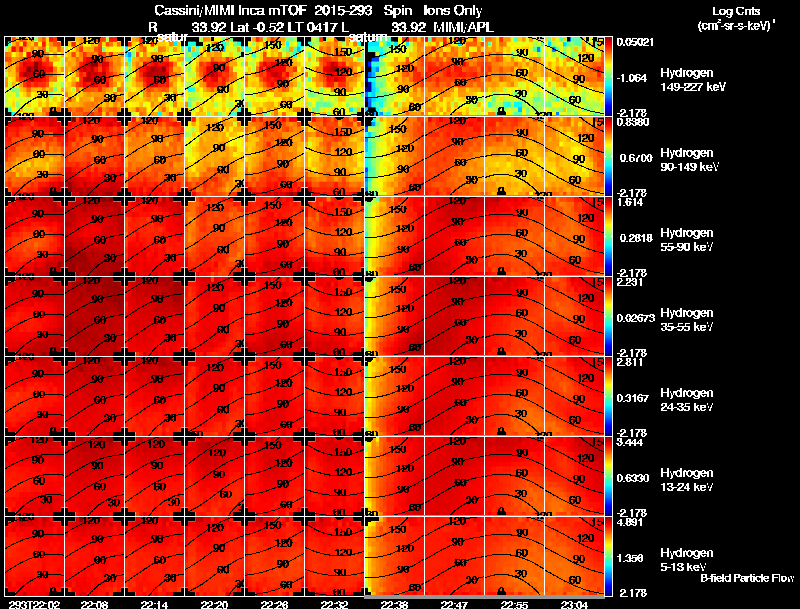Click the Hydrogen 149-227 keV color bar

point(608,77)
